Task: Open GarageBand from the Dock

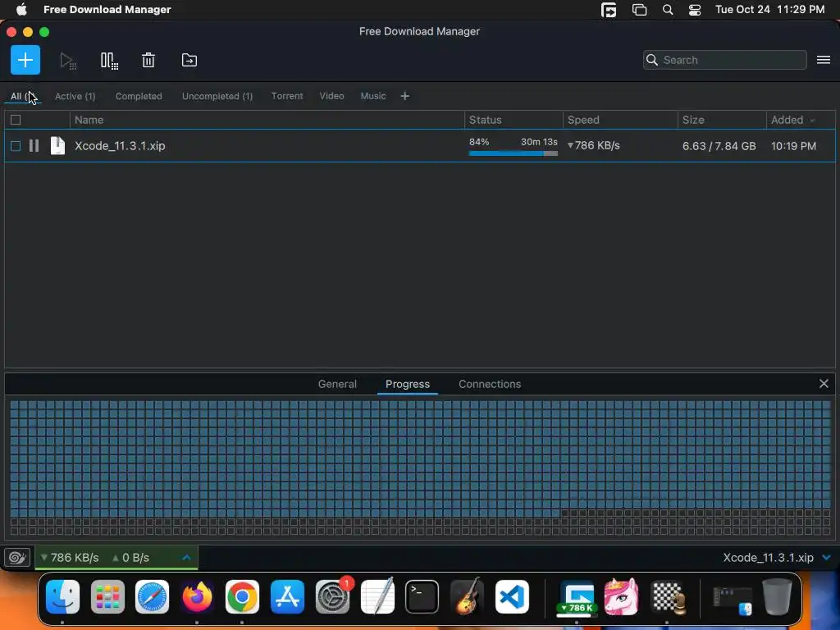Action: [x=467, y=597]
